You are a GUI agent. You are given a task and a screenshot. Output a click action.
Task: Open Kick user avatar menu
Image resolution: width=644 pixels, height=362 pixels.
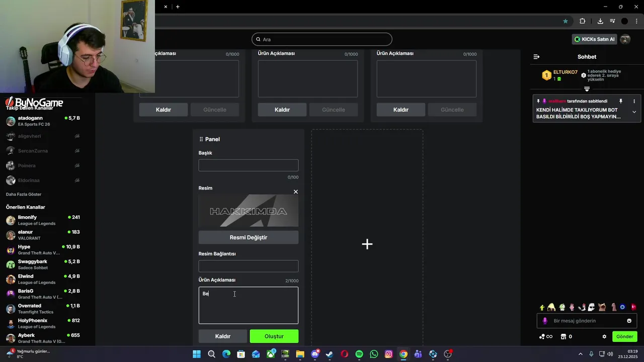[x=625, y=39]
